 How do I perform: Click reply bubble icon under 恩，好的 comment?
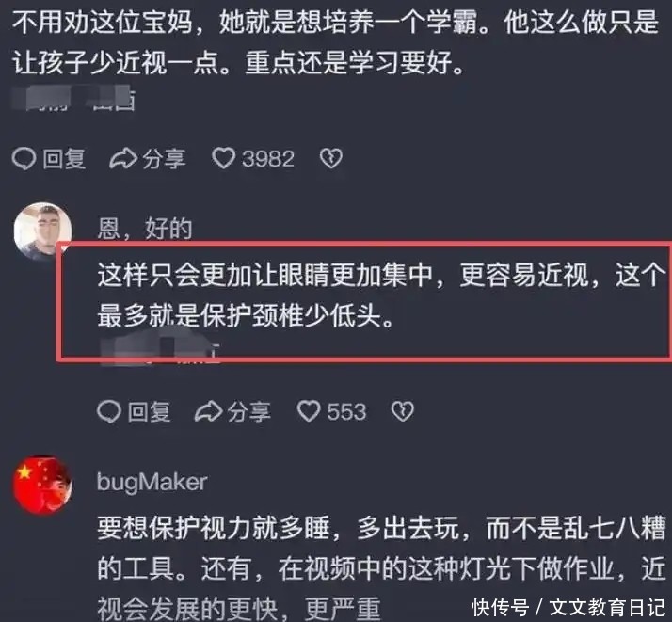[x=109, y=411]
